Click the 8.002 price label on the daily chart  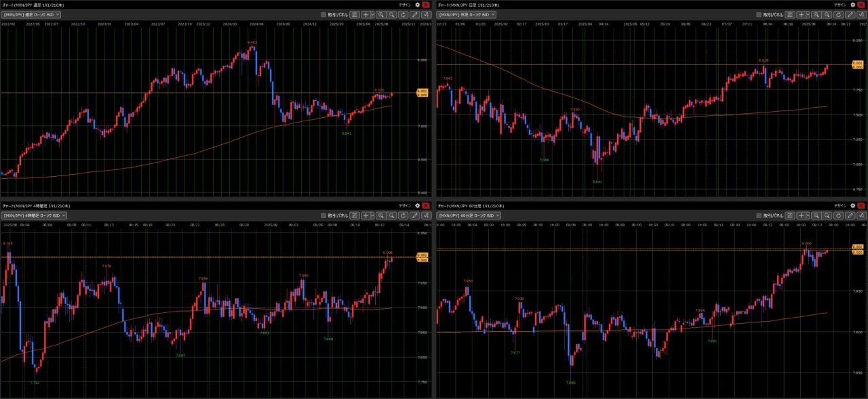[857, 63]
